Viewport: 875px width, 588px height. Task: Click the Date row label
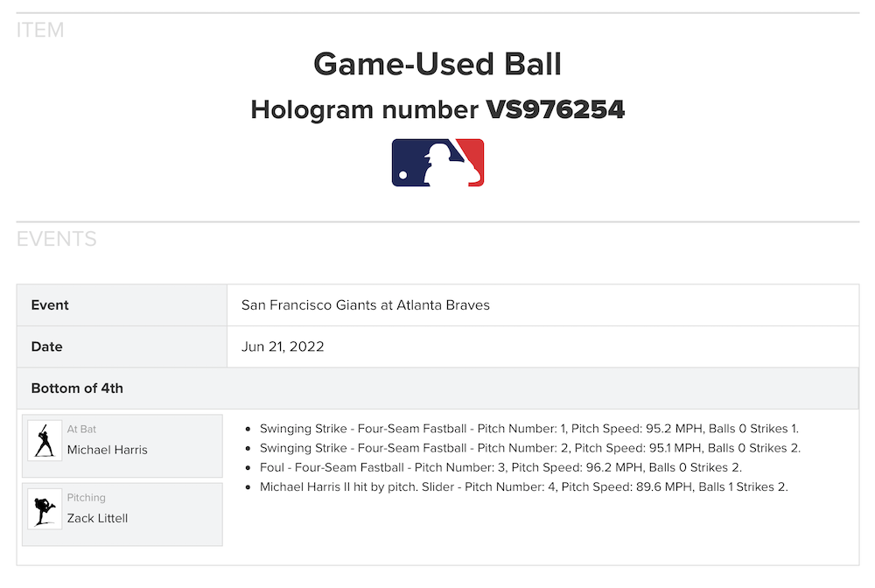pyautogui.click(x=47, y=346)
